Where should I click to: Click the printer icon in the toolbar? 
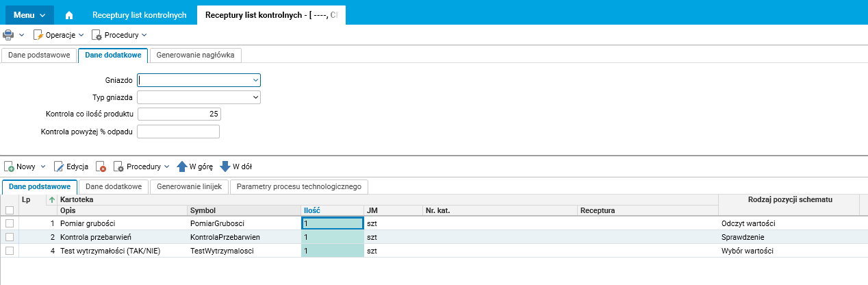click(x=8, y=34)
